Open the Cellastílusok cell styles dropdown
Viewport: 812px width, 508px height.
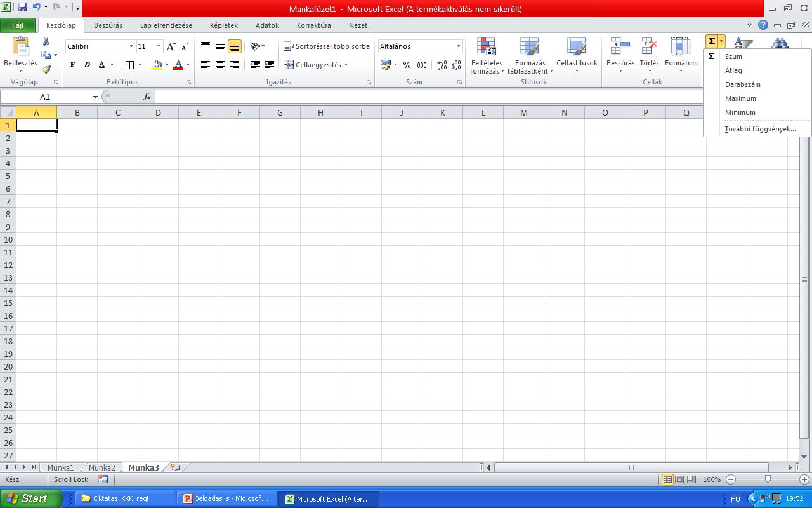click(577, 71)
